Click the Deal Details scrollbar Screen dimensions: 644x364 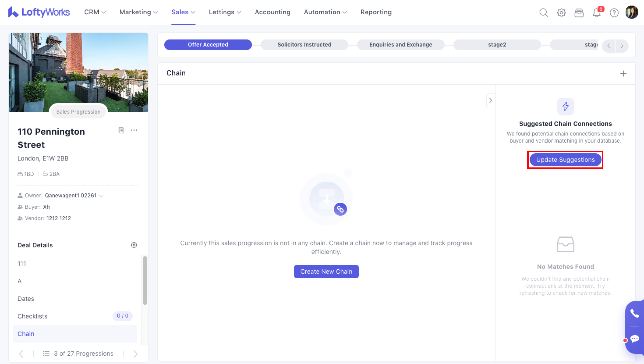coord(145,280)
